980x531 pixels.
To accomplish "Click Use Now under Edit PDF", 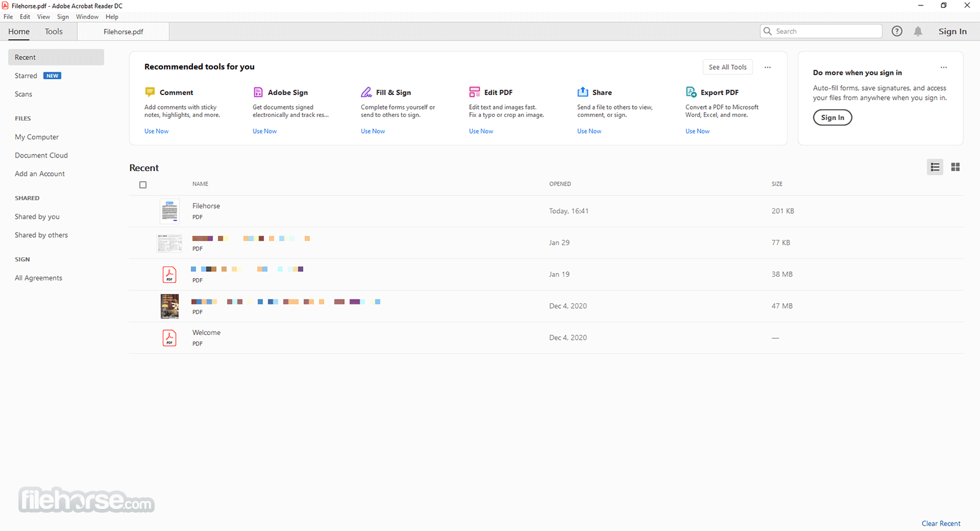I will pos(481,131).
